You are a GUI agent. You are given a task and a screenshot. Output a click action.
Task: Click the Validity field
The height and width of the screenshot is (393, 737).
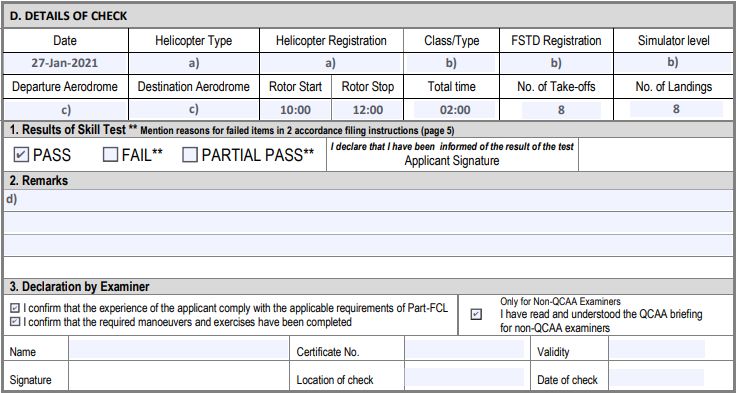[x=657, y=350]
